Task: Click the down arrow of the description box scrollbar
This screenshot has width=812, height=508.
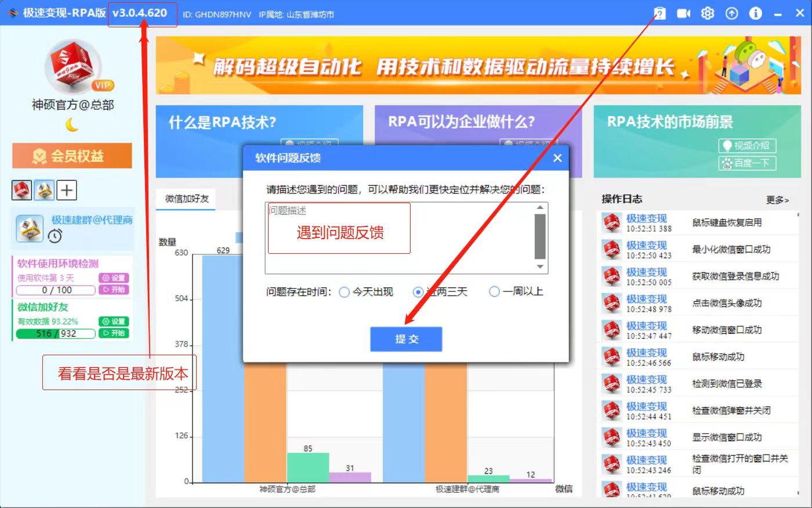Action: [540, 266]
